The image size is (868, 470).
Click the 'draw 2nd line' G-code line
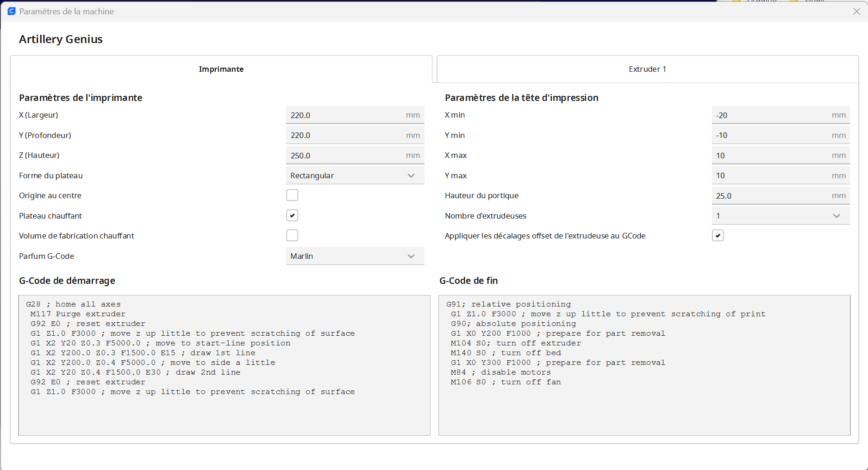point(136,372)
